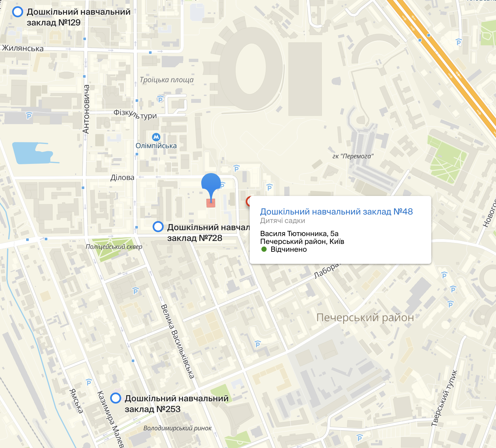Click the Дошкільний навчальний заклад №129 label

[x=78, y=17]
